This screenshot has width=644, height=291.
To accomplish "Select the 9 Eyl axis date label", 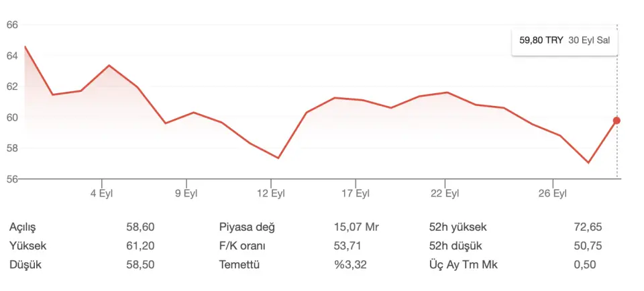I will (x=186, y=193).
